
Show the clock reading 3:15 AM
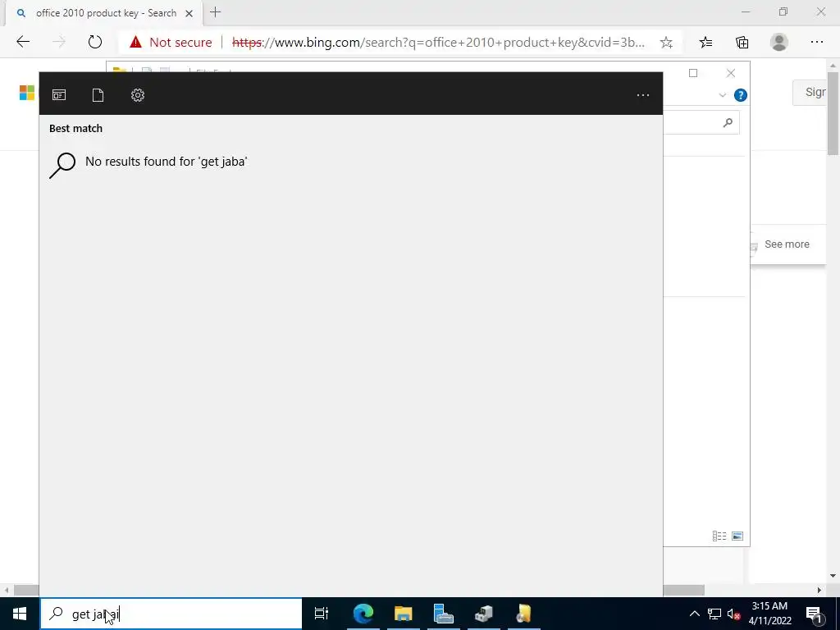[x=769, y=606]
